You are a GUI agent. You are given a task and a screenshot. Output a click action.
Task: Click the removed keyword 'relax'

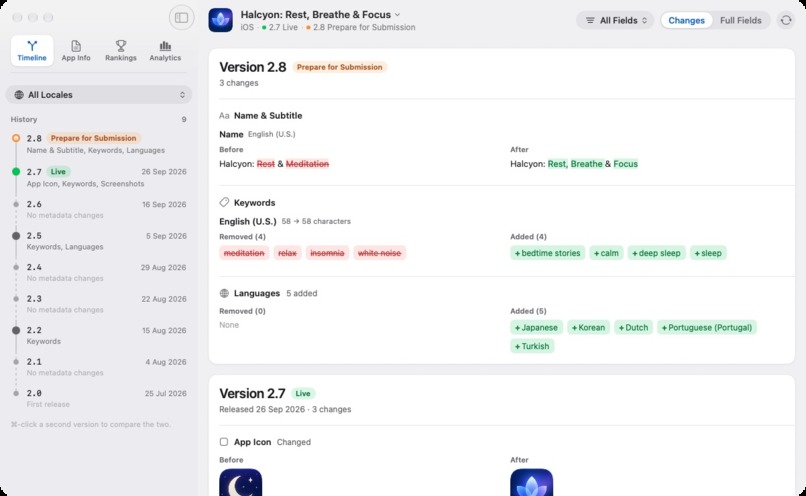pos(287,253)
